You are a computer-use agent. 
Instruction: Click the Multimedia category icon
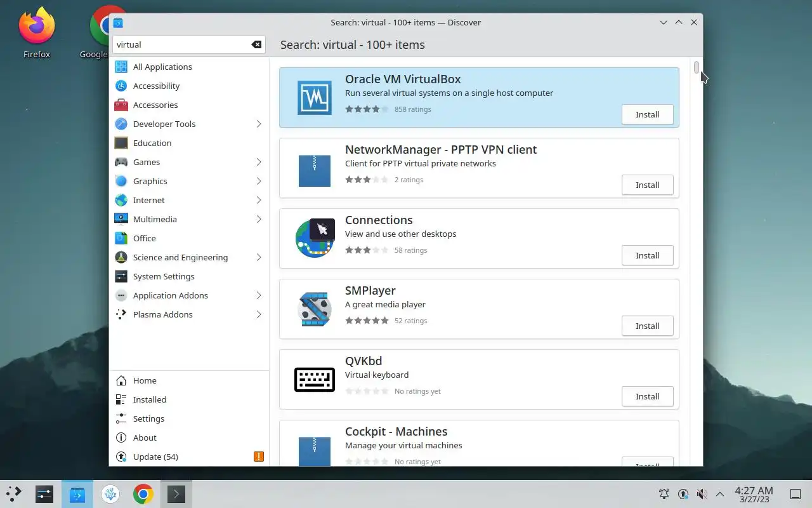(x=121, y=219)
